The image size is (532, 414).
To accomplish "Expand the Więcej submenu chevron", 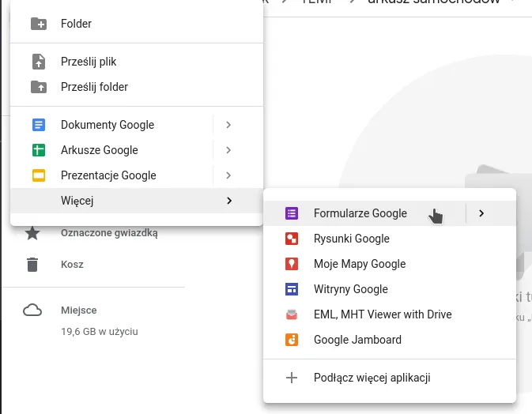I will pos(229,201).
